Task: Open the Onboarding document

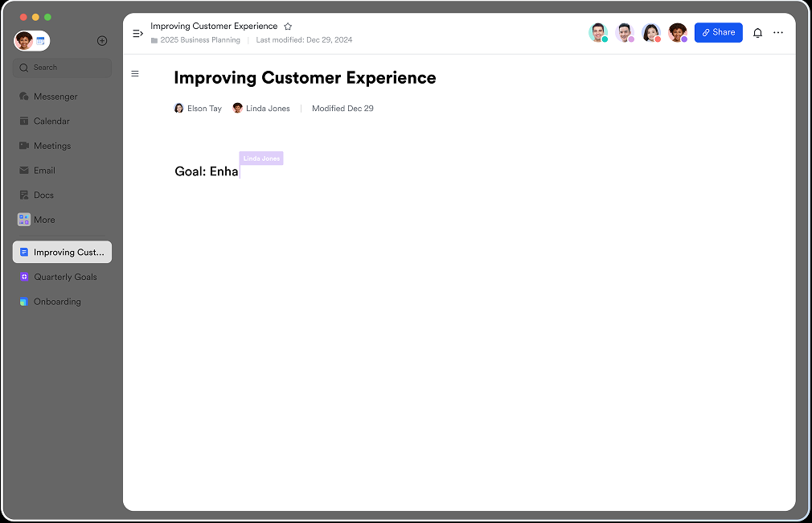Action: (57, 302)
